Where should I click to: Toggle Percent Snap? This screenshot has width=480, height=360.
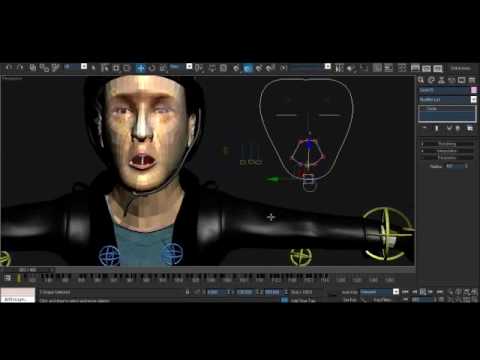coord(259,68)
